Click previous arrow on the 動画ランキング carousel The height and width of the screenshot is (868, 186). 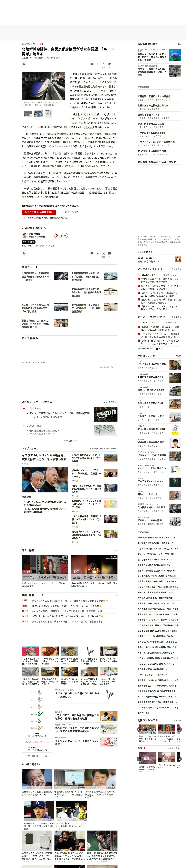[139, 730]
